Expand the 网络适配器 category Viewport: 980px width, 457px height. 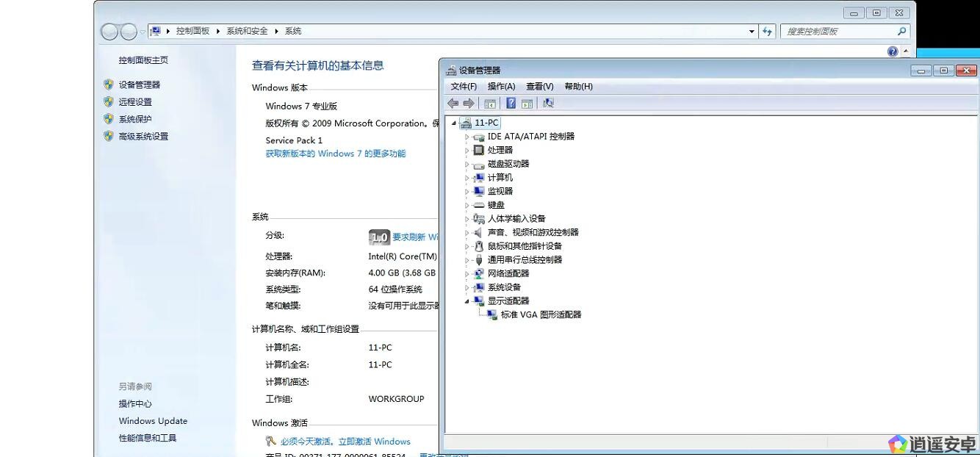tap(466, 273)
